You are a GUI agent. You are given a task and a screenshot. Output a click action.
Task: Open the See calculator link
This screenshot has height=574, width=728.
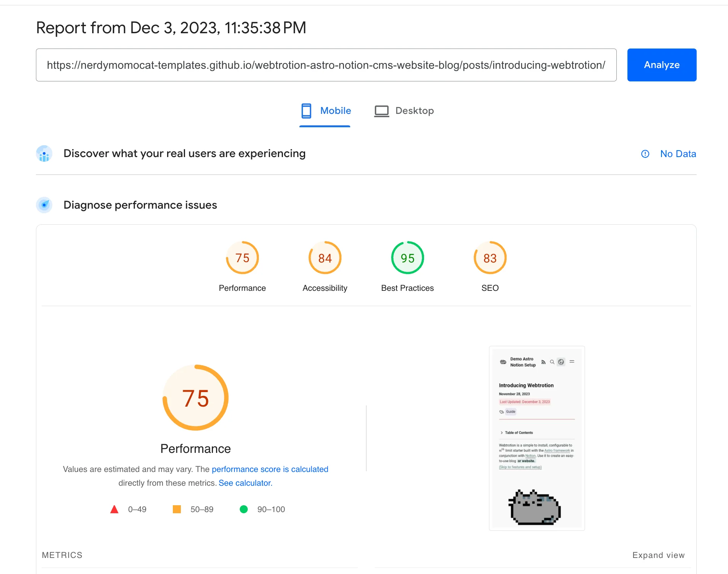(x=245, y=483)
